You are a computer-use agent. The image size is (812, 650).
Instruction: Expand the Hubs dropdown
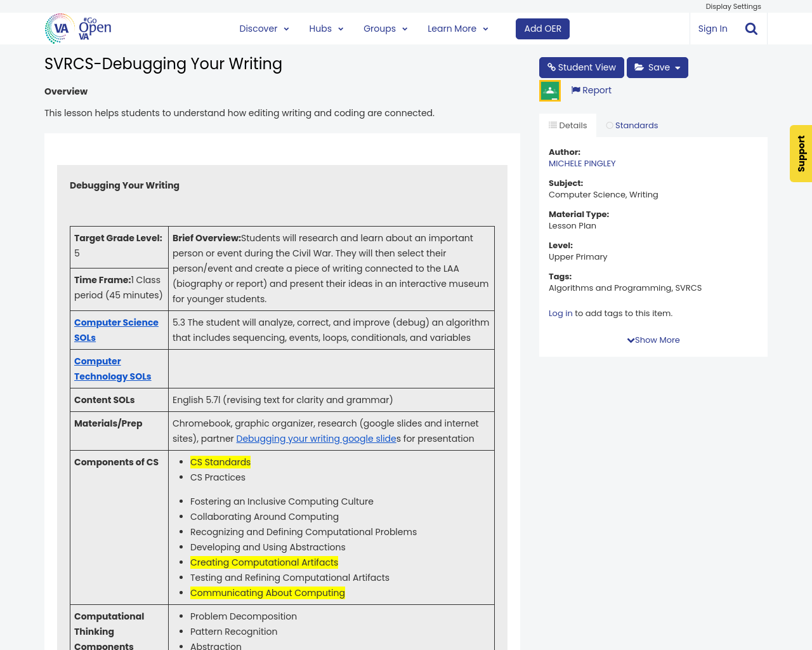click(325, 28)
